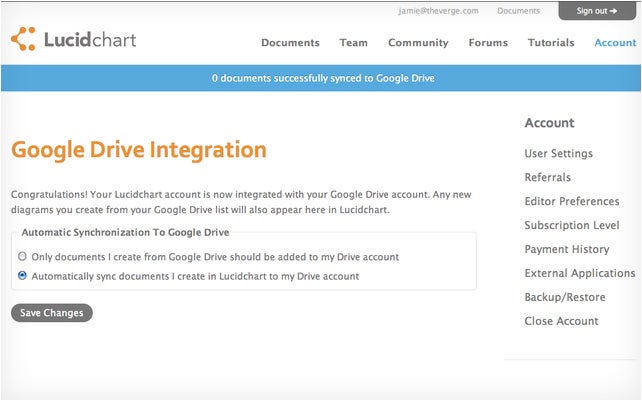642x402 pixels.
Task: Go to the Team navigation item
Action: pyautogui.click(x=354, y=43)
